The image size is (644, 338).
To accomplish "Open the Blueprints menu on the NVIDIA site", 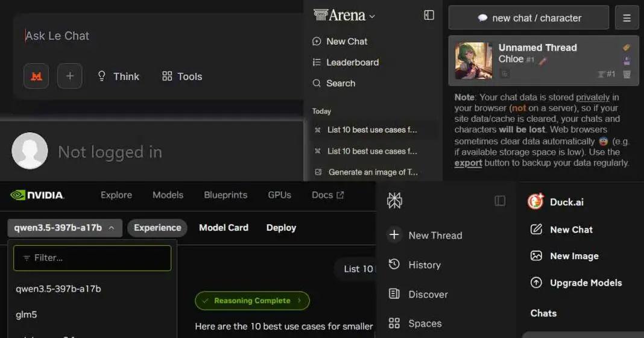I will pyautogui.click(x=226, y=195).
